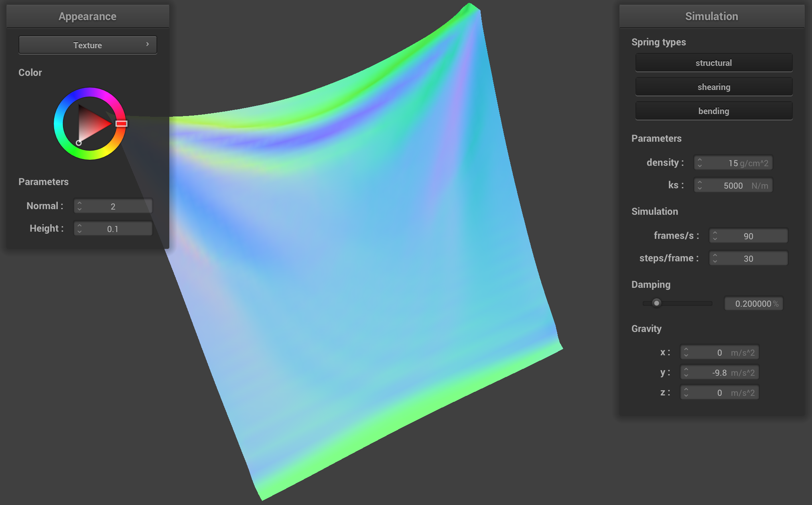The image size is (812, 505).
Task: Click the stepper arrows of the Height field
Action: tap(79, 229)
